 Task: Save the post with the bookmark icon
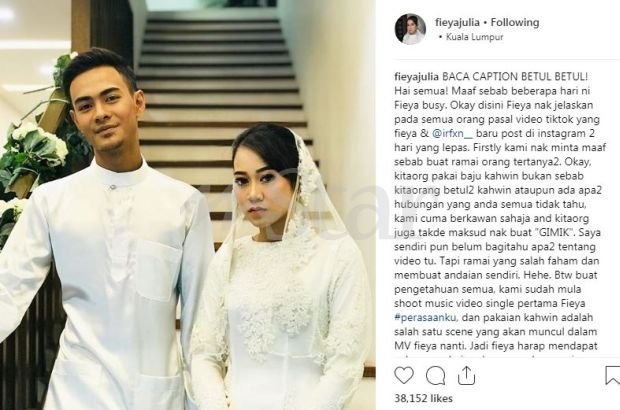pos(612,376)
